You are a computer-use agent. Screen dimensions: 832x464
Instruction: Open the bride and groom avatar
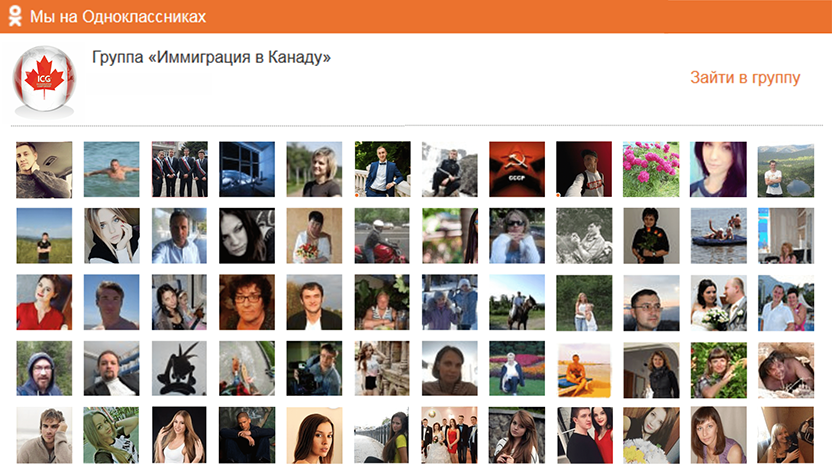[718, 302]
